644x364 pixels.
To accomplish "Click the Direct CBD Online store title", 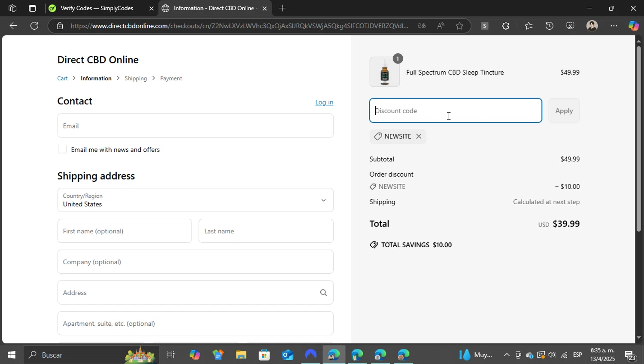I will coord(98,60).
